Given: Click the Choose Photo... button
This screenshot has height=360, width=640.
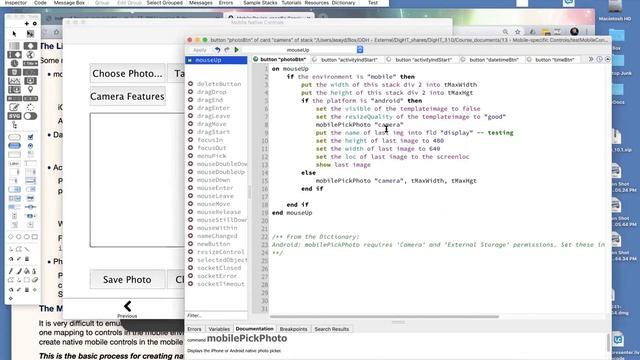Looking at the screenshot, I should click(x=127, y=73).
